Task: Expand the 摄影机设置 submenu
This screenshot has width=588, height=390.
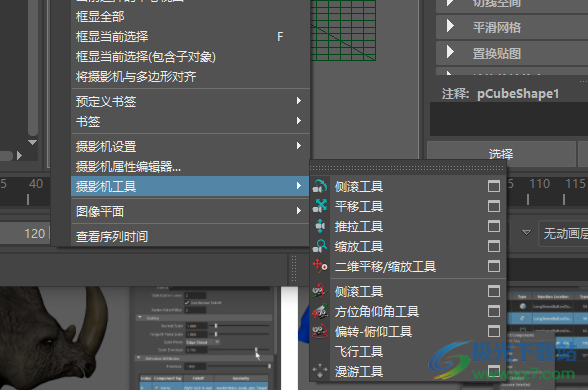Action: tap(190, 146)
